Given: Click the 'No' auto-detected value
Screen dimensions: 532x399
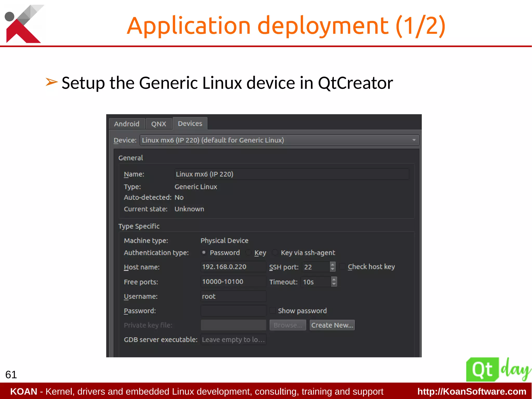Looking at the screenshot, I should 179,198.
